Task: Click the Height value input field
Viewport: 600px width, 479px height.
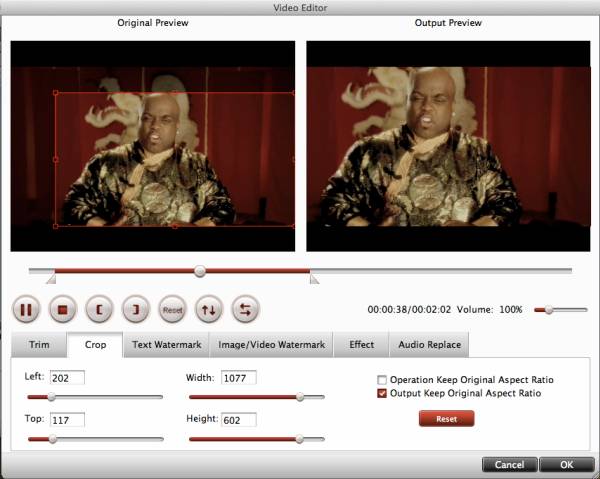Action: point(239,420)
